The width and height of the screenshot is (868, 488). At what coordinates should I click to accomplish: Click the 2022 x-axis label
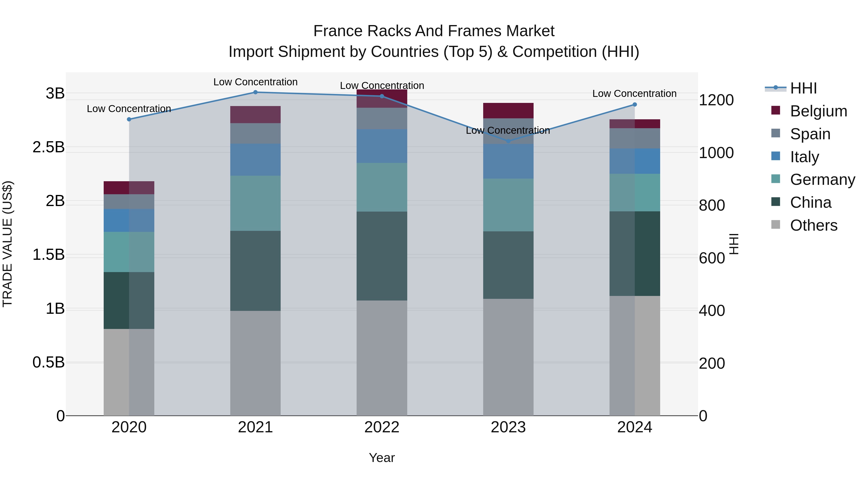pos(382,427)
